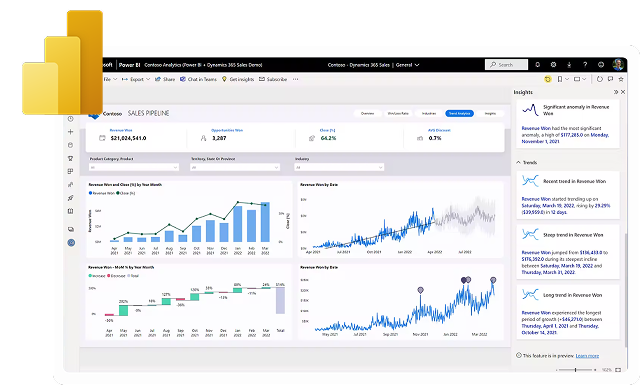Open the comments icon in toolbar
Screen dimensions: 640x385
pos(611,79)
